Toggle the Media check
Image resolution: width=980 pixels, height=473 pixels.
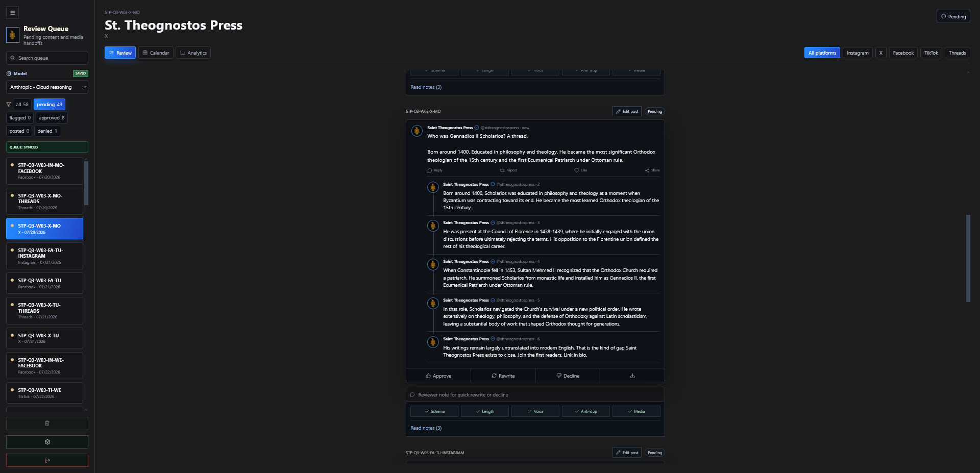pos(636,411)
